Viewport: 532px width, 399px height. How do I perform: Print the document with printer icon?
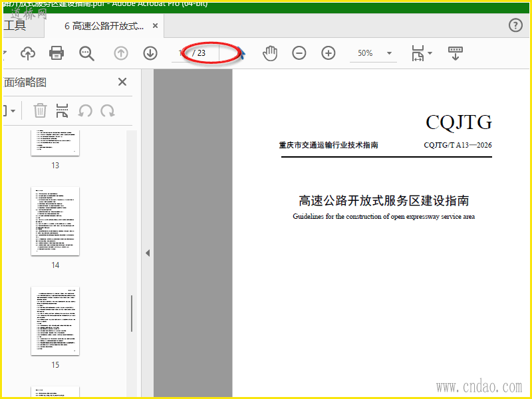point(57,53)
